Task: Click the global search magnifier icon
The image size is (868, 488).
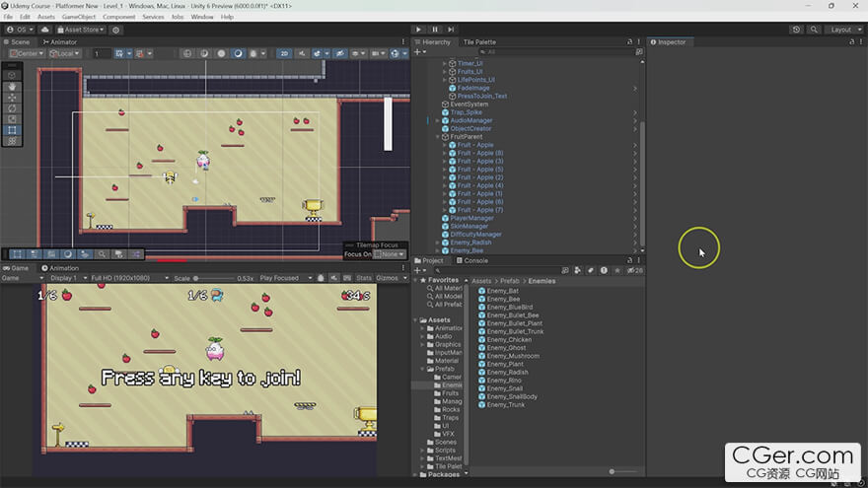Action: point(814,30)
